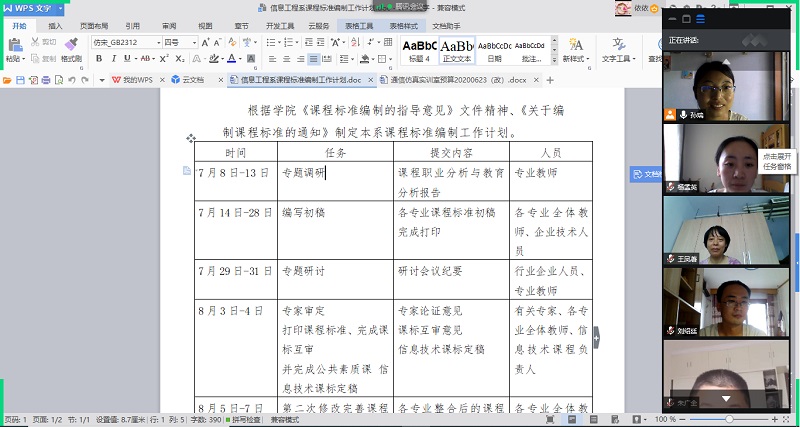Open the 页面布局 ribbon tab
Screen dimensions: 800x427
[x=94, y=26]
